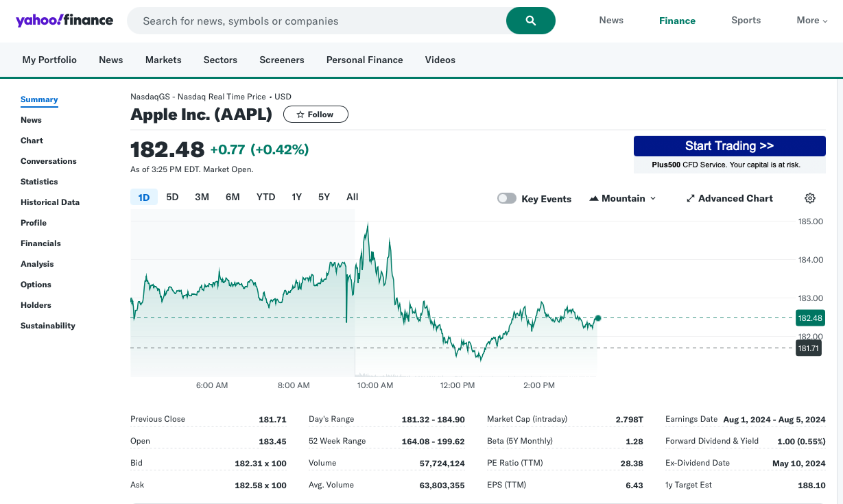The height and width of the screenshot is (504, 843).
Task: Click the star icon in Follow button
Action: pyautogui.click(x=300, y=115)
